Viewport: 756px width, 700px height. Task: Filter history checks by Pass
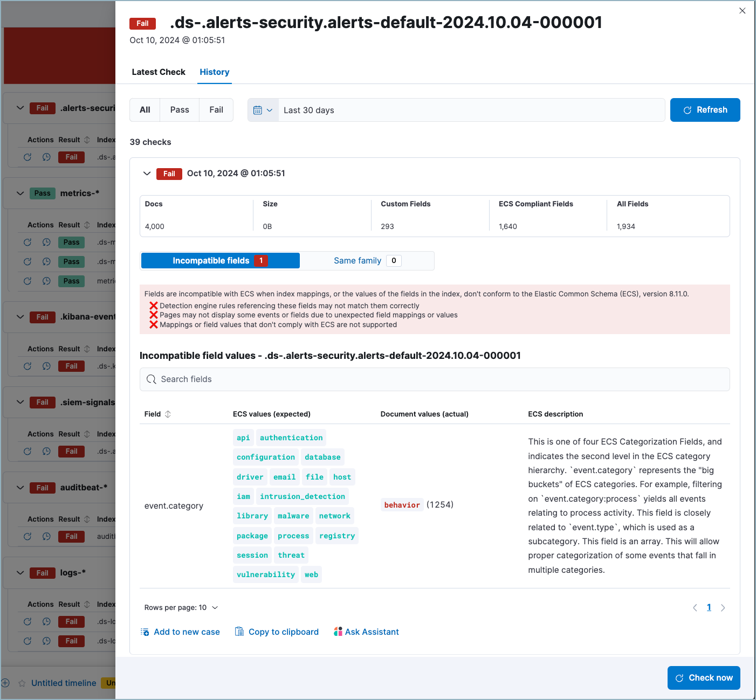tap(180, 110)
